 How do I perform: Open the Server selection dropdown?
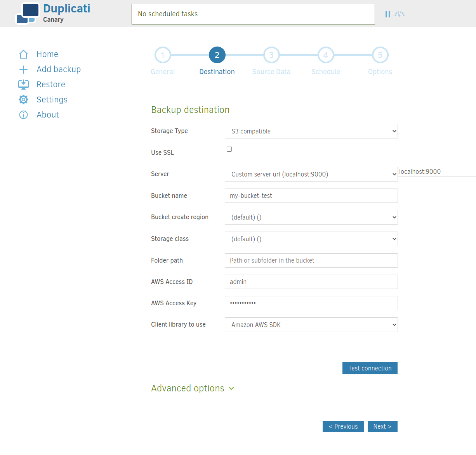click(311, 174)
